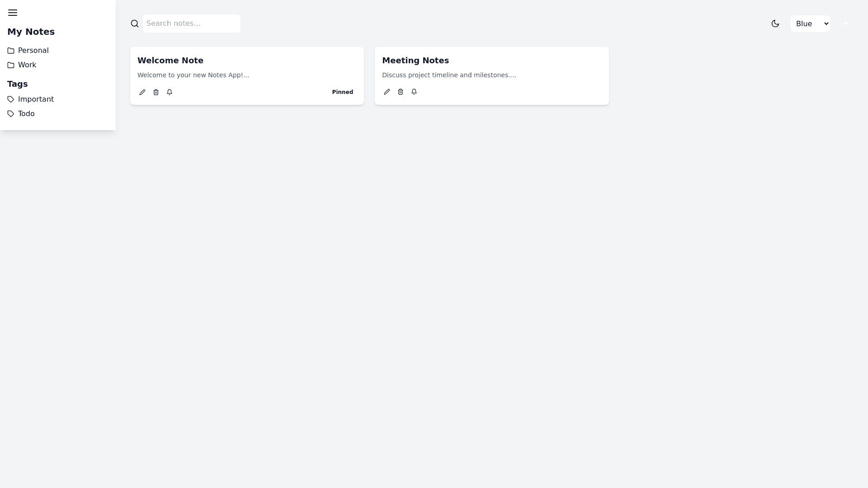Click the search magnifier icon
This screenshot has height=488, width=868.
135,23
